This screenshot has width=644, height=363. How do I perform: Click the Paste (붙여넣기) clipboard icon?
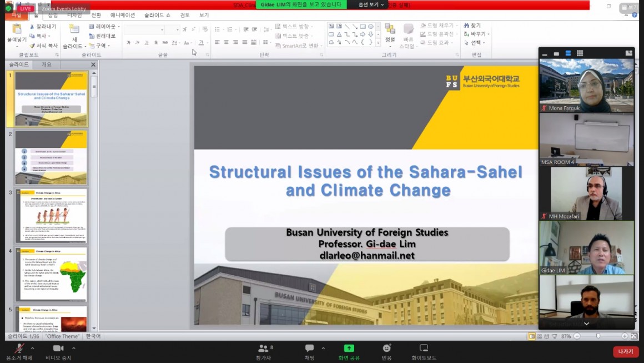point(17,29)
